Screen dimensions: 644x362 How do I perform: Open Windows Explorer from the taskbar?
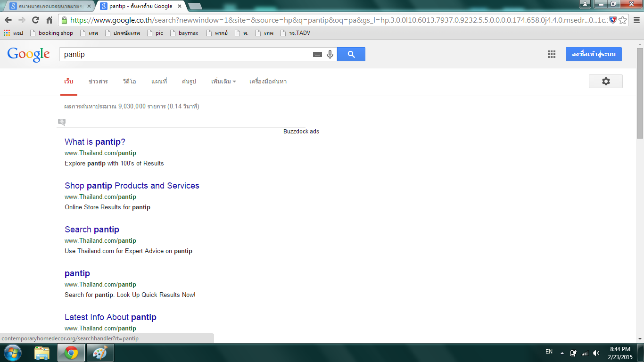(42, 353)
